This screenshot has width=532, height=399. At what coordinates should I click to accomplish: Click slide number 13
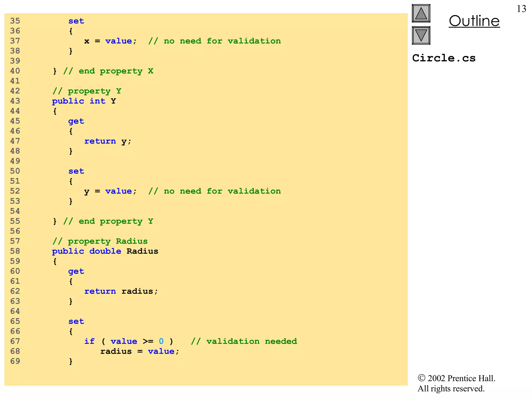521,9
